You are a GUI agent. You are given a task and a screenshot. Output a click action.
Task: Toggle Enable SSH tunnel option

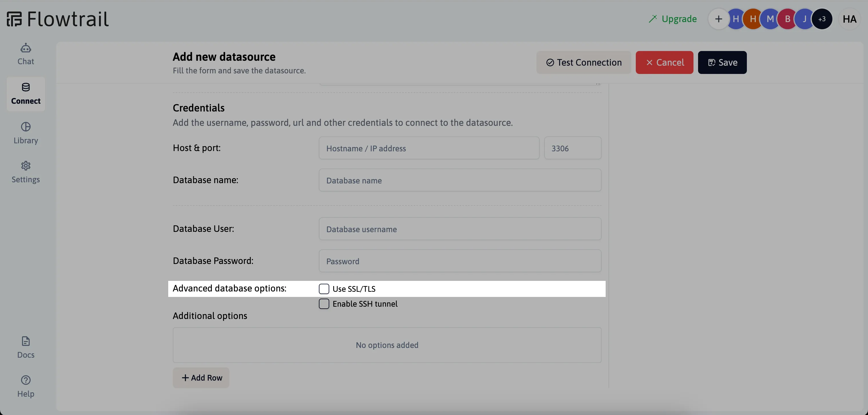point(324,304)
